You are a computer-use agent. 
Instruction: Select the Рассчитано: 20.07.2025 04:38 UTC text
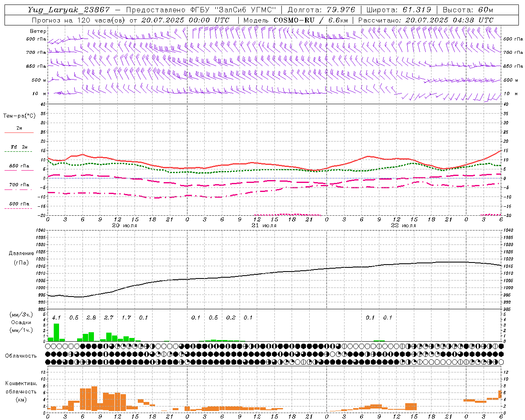coord(426,20)
